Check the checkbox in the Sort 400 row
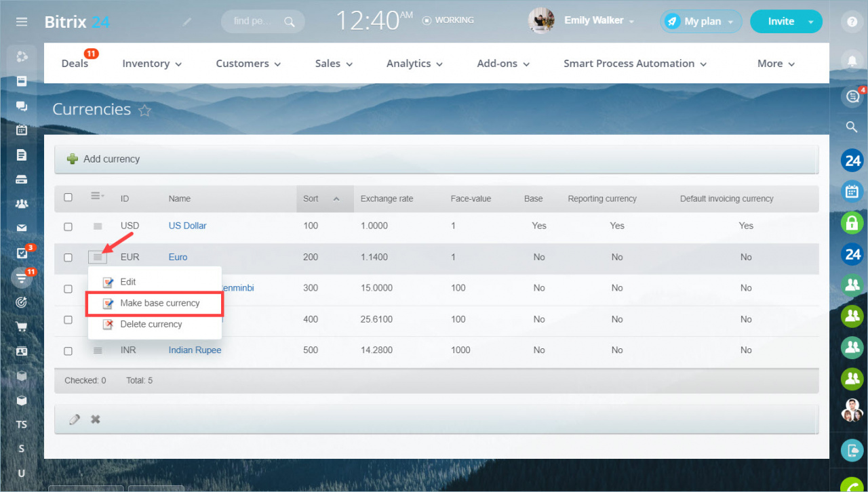Image resolution: width=868 pixels, height=492 pixels. [x=68, y=320]
